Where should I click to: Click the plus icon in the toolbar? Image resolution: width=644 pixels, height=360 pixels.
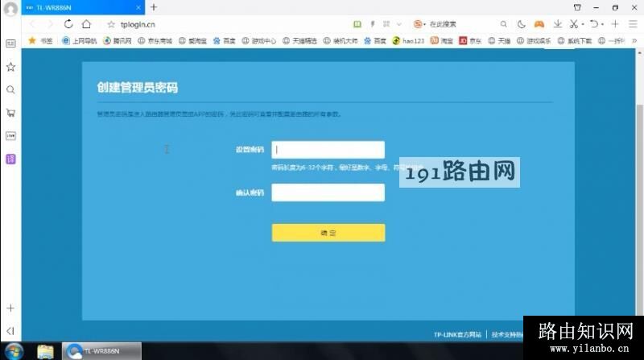point(615,24)
